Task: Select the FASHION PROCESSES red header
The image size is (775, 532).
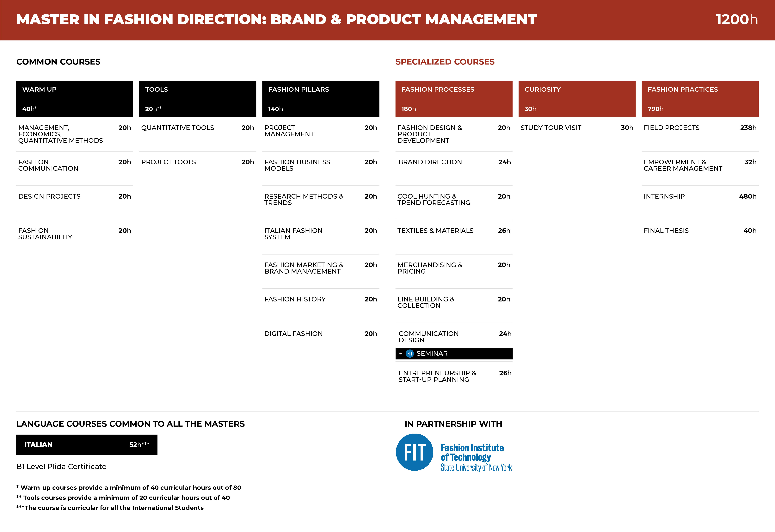Action: pos(454,99)
